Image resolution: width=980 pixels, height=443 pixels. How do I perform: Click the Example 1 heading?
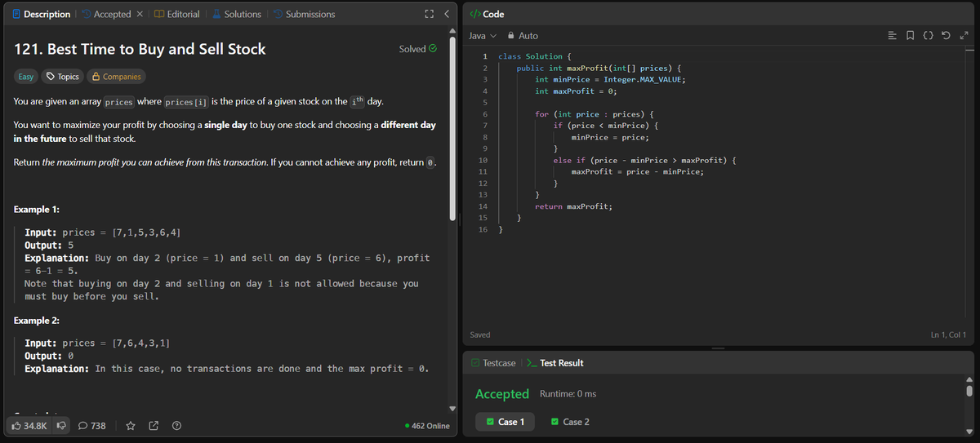point(37,210)
